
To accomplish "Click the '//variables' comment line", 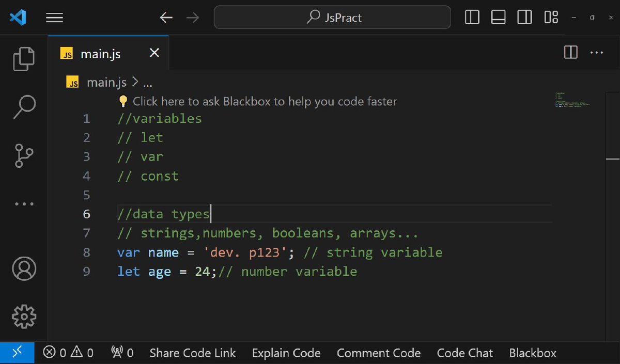I will pyautogui.click(x=160, y=119).
